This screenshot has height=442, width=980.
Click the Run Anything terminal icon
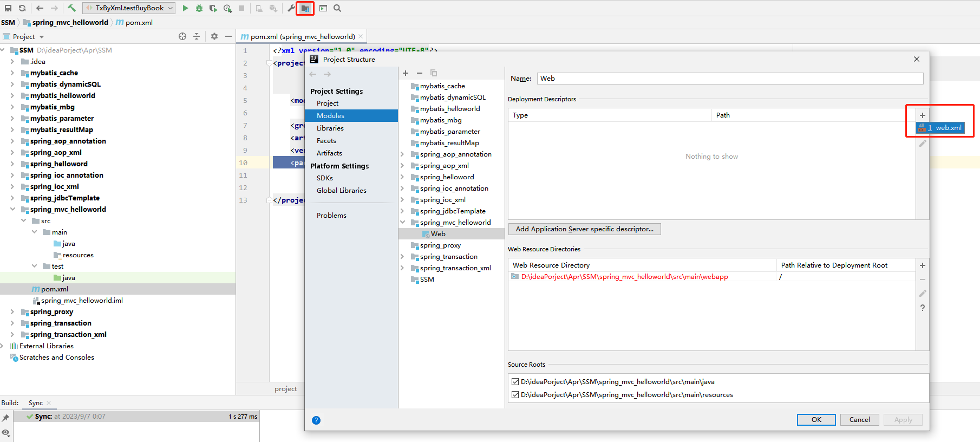(323, 8)
